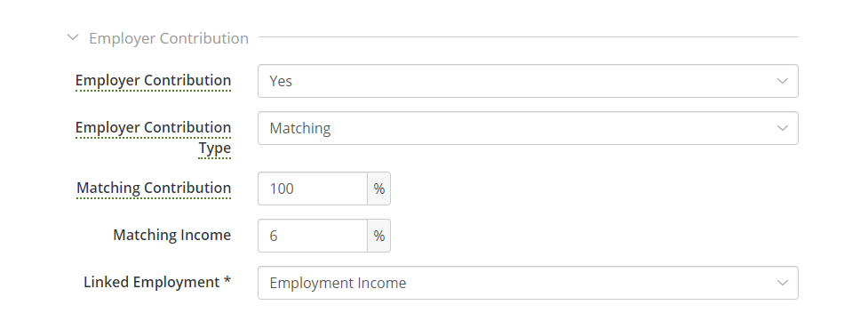Open the Employer Contribution Type Matching dropdown
The height and width of the screenshot is (321, 868).
click(x=528, y=128)
